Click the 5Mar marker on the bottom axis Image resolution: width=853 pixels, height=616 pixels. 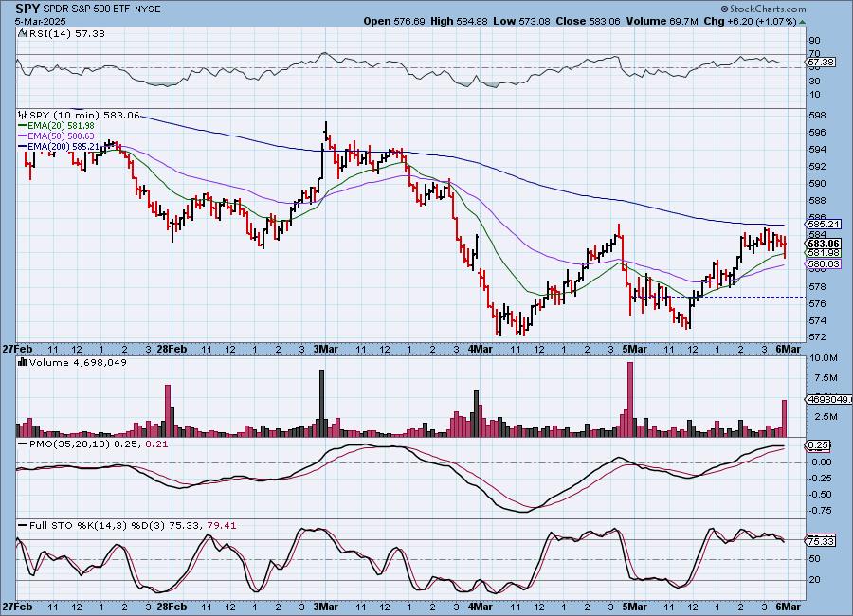coord(635,607)
